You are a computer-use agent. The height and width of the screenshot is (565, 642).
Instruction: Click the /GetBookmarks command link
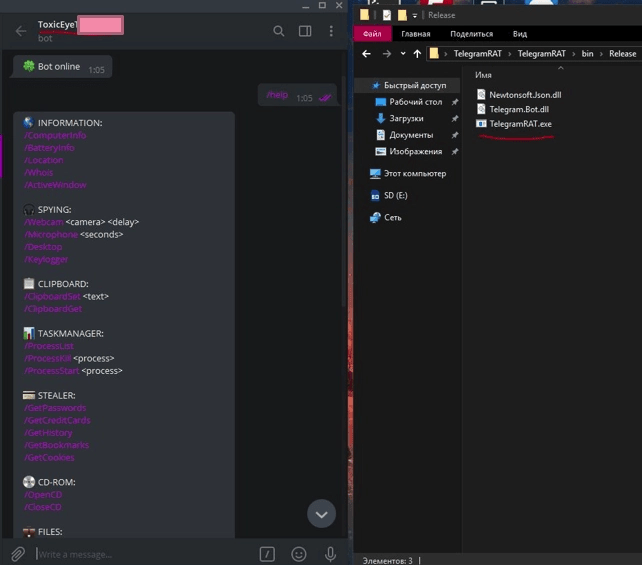56,445
